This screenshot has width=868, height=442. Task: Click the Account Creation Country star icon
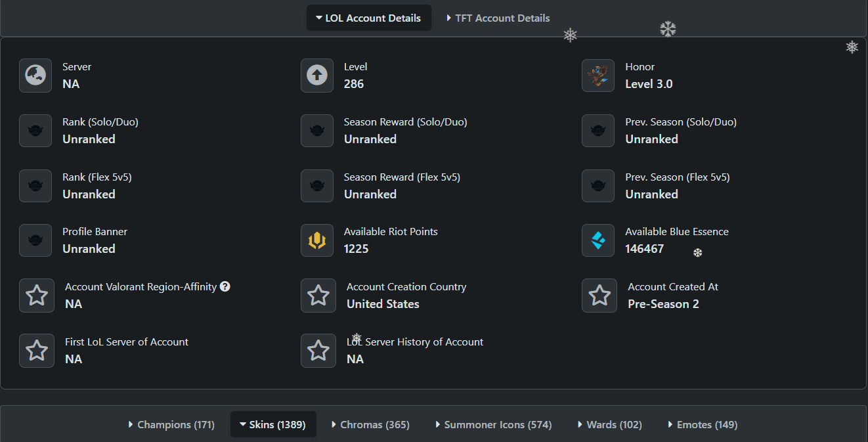(318, 296)
